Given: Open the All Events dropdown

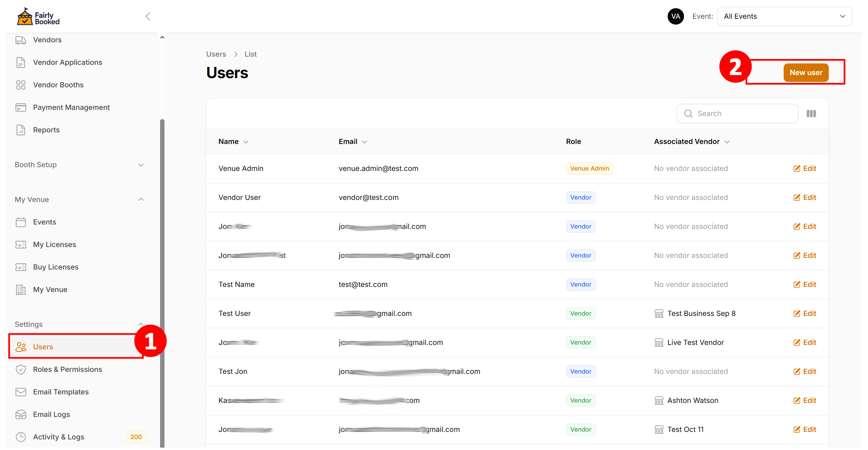Looking at the screenshot, I should pos(784,16).
